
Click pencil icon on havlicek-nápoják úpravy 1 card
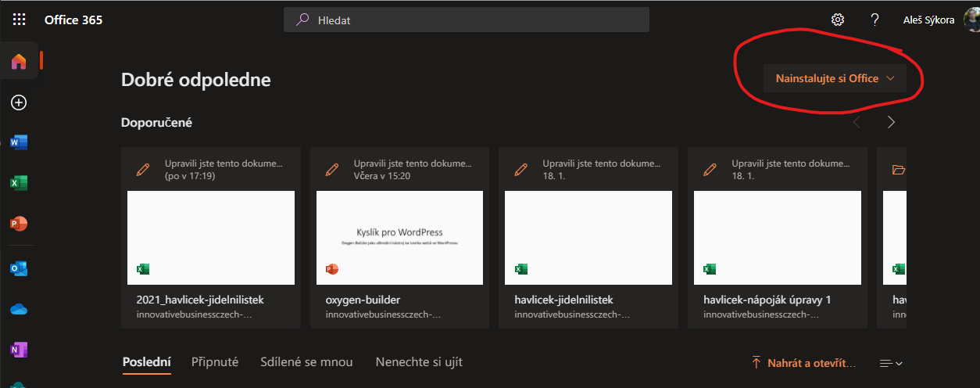pos(710,169)
